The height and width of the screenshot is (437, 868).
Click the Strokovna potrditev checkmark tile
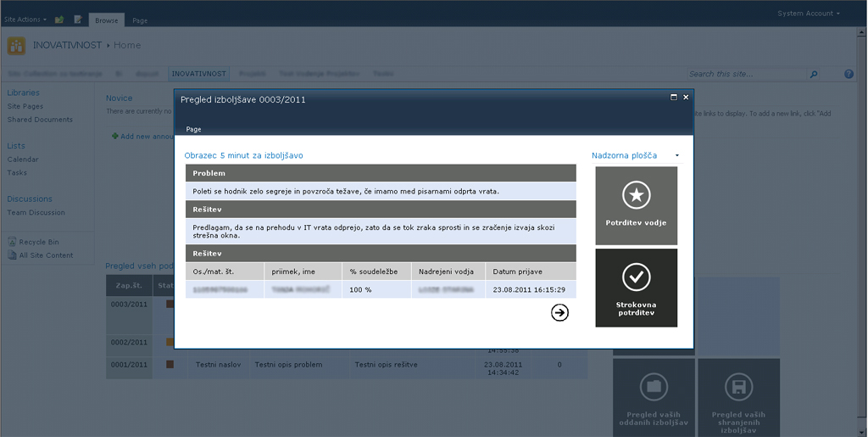tap(636, 287)
